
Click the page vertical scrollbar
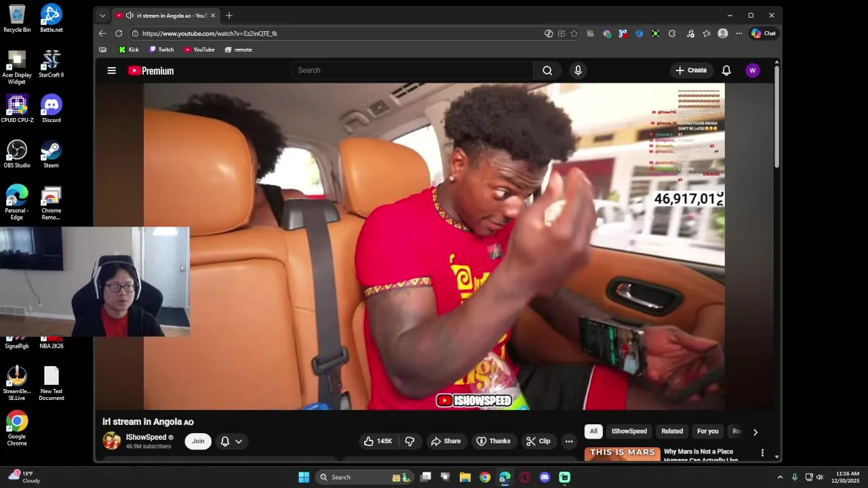776,117
